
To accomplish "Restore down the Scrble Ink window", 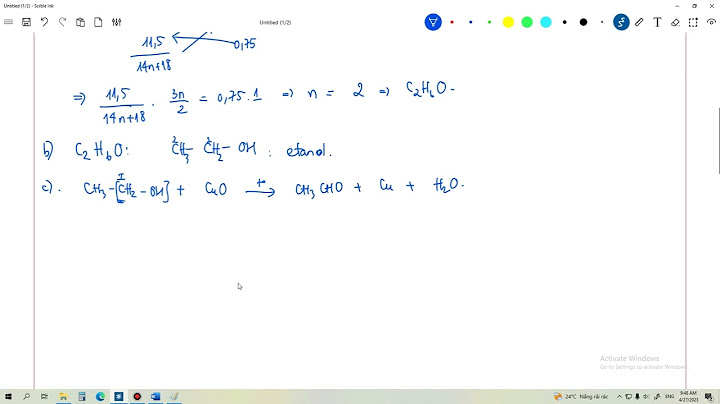I will pos(694,6).
